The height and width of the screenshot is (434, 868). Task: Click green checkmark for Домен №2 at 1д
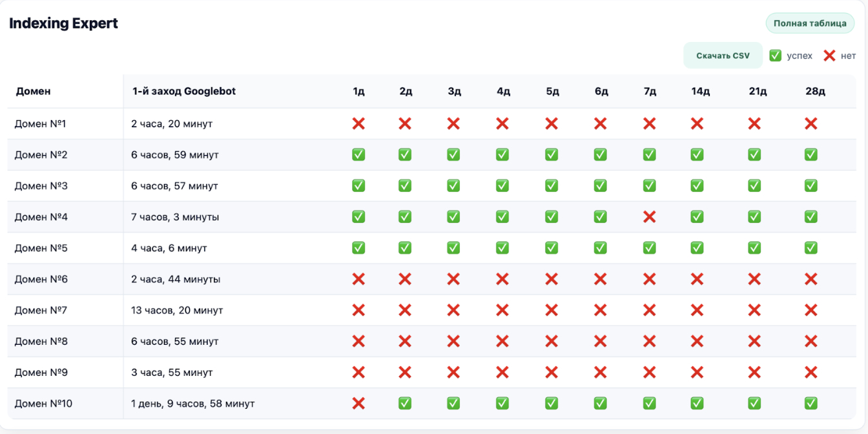[x=358, y=155]
